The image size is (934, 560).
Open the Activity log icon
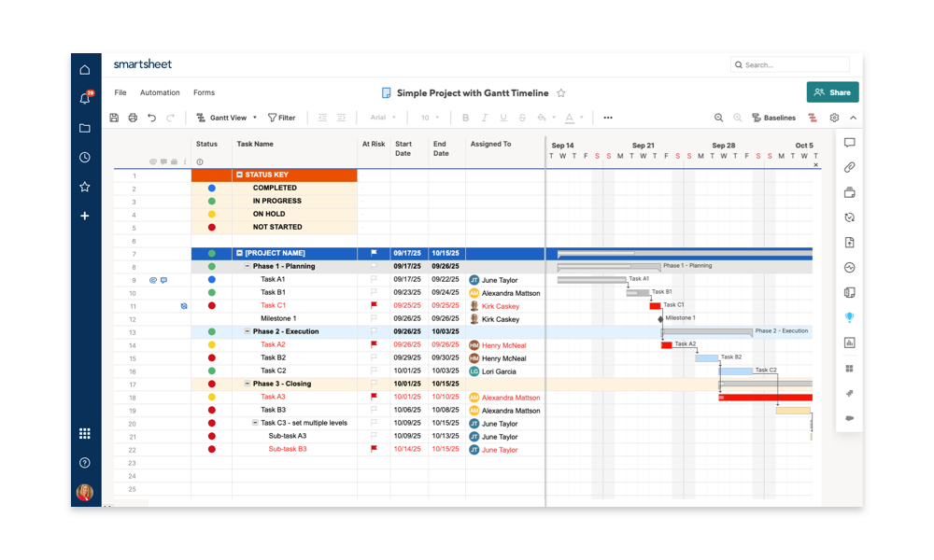[849, 267]
